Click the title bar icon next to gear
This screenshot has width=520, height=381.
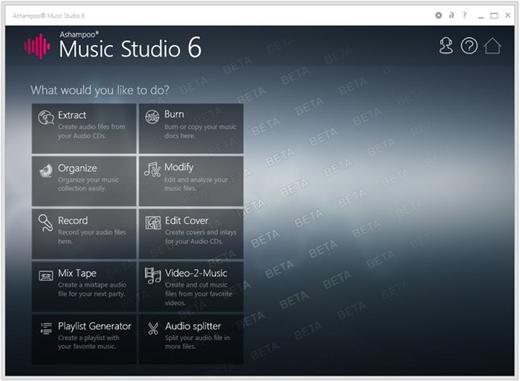click(x=451, y=15)
